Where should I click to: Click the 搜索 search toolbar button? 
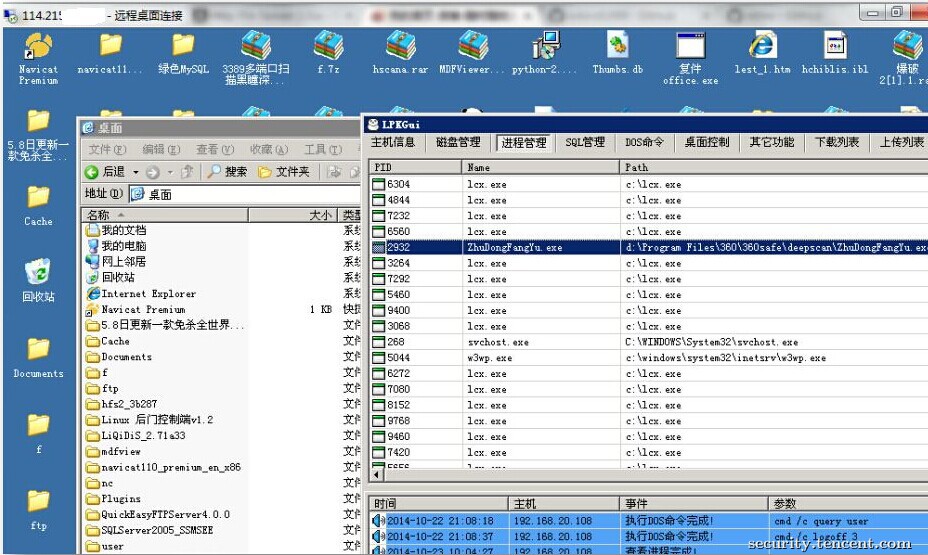point(227,172)
